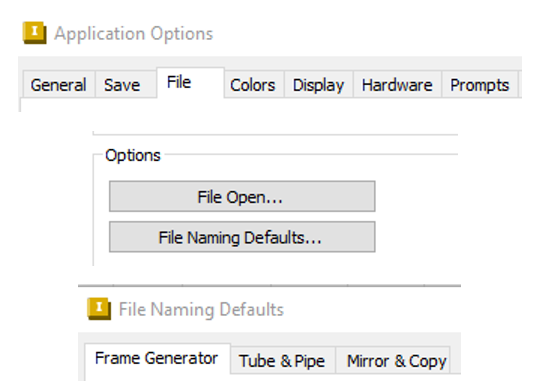Go to the Colors tab

click(x=254, y=85)
